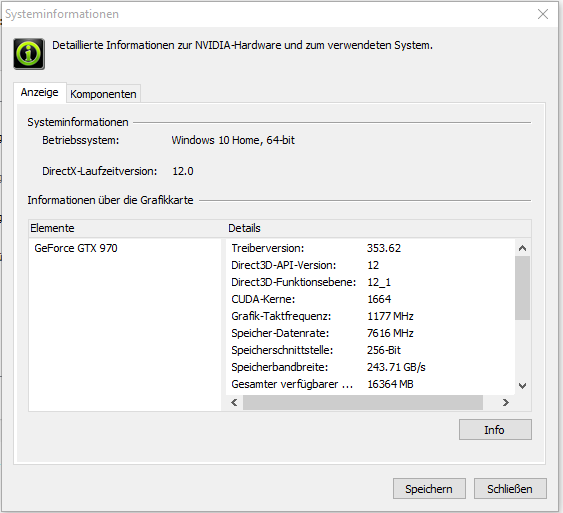Click the feature level value 12_1
The image size is (563, 513).
point(379,282)
